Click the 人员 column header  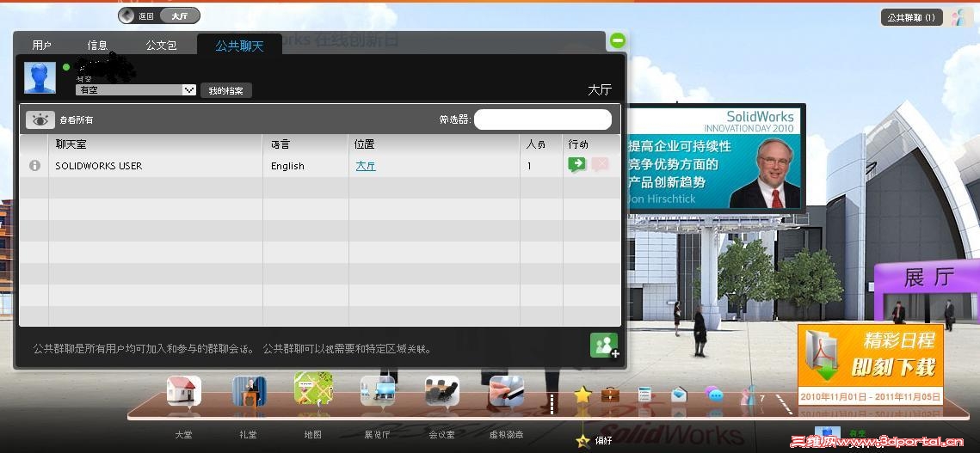[536, 144]
